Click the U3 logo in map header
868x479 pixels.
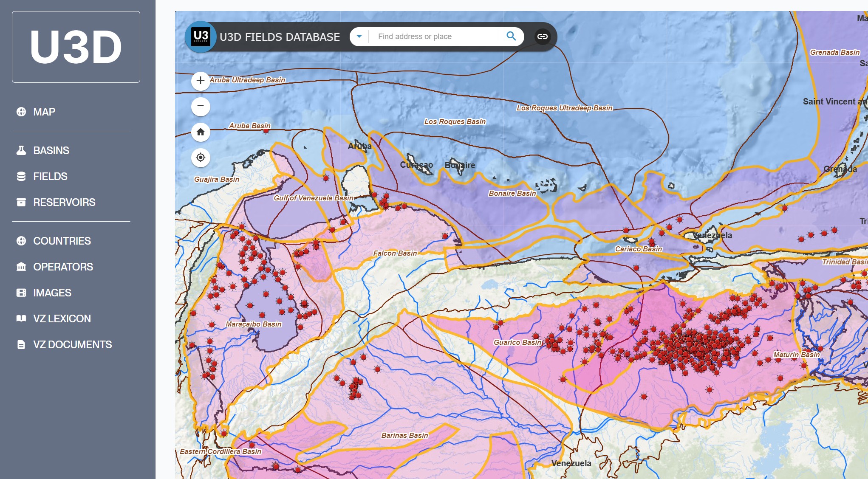[x=201, y=37]
